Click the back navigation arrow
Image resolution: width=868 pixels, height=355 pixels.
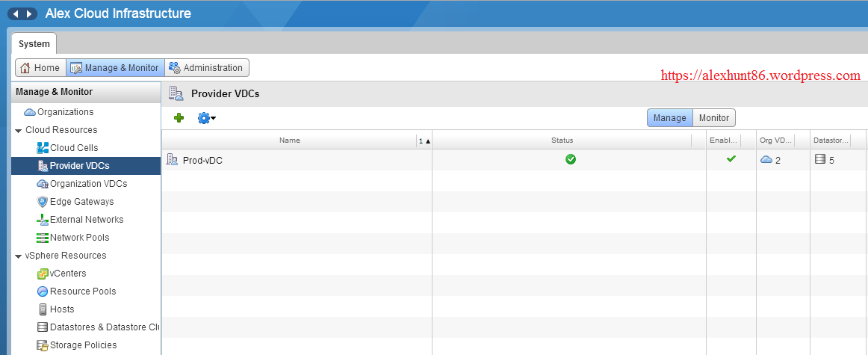14,14
